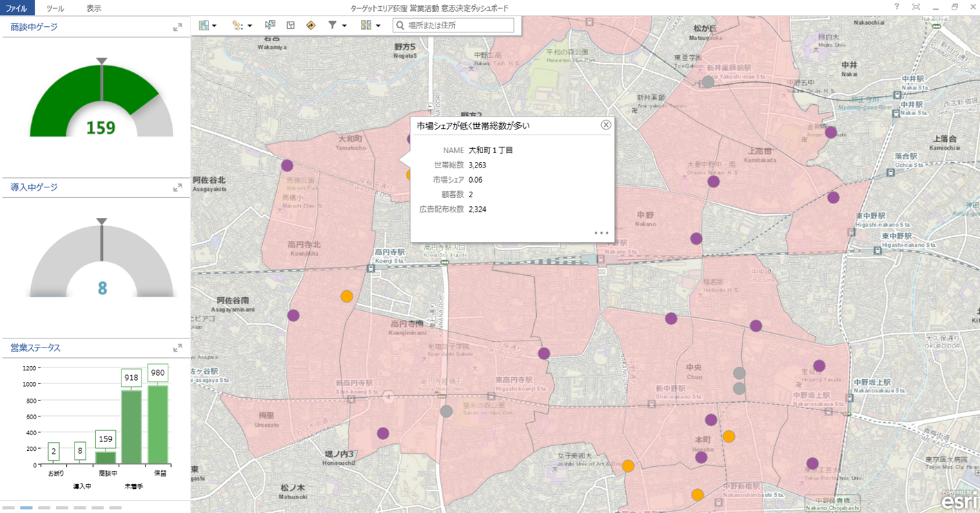Open the navigate to location diamond icon
This screenshot has width=980, height=513.
point(311,25)
